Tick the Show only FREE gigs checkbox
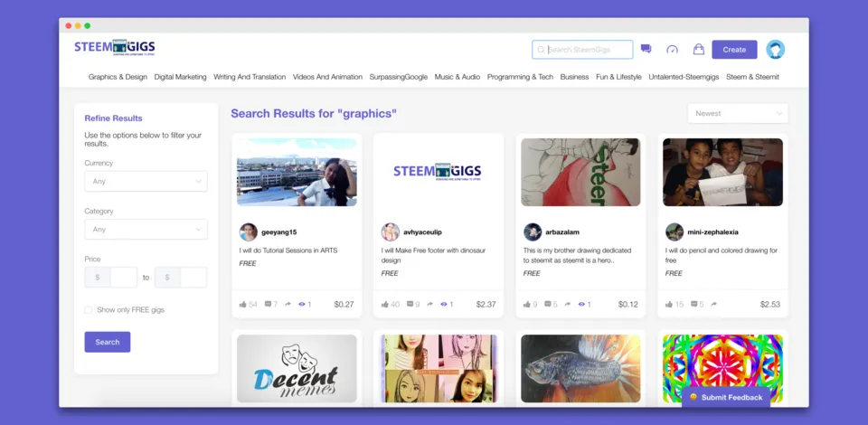Image resolution: width=868 pixels, height=425 pixels. point(88,310)
